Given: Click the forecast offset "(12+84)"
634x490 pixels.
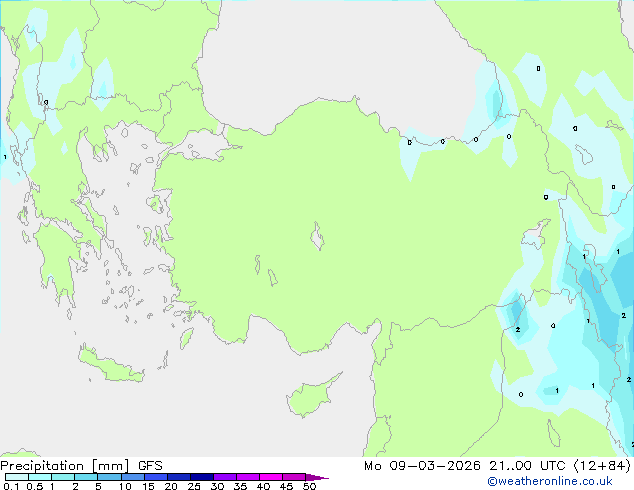Looking at the screenshot, I should 602,466.
